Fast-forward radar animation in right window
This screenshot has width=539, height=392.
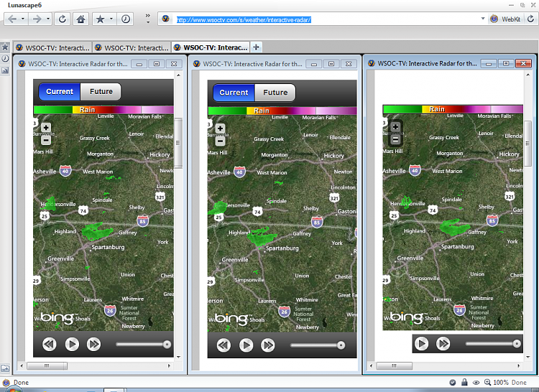(x=443, y=344)
